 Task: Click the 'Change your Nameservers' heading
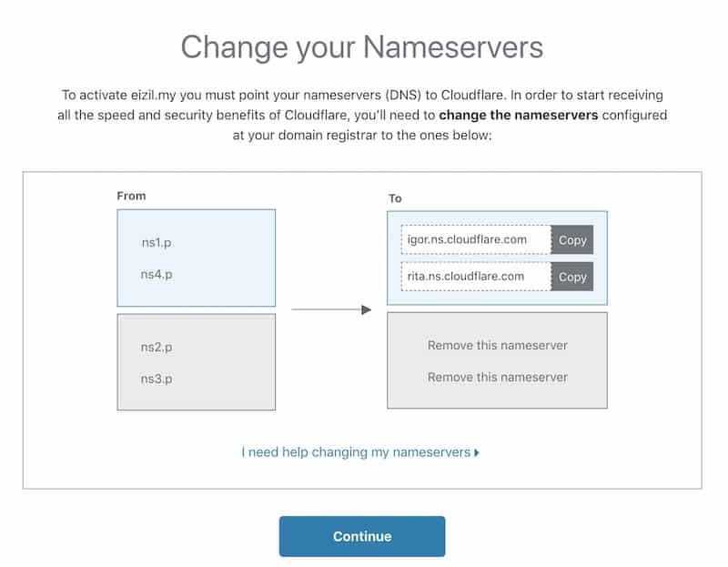coord(362,47)
